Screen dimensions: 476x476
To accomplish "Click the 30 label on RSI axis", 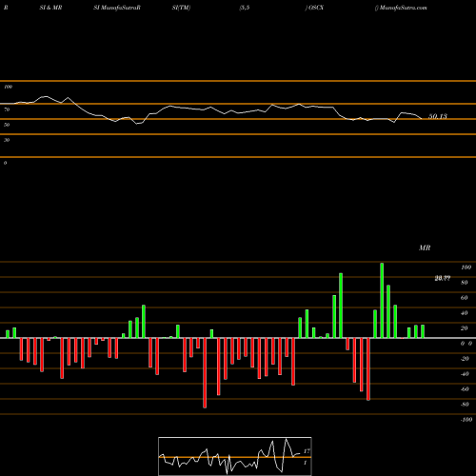I will tap(7, 140).
